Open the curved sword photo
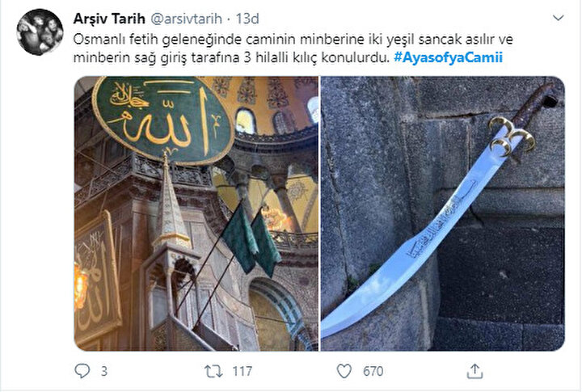The width and height of the screenshot is (582, 392). click(x=442, y=213)
